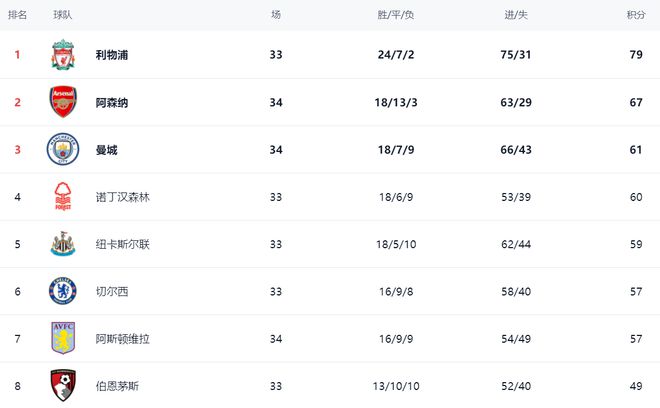Click the Manchester City crest icon
The width and height of the screenshot is (660, 408).
tap(63, 149)
